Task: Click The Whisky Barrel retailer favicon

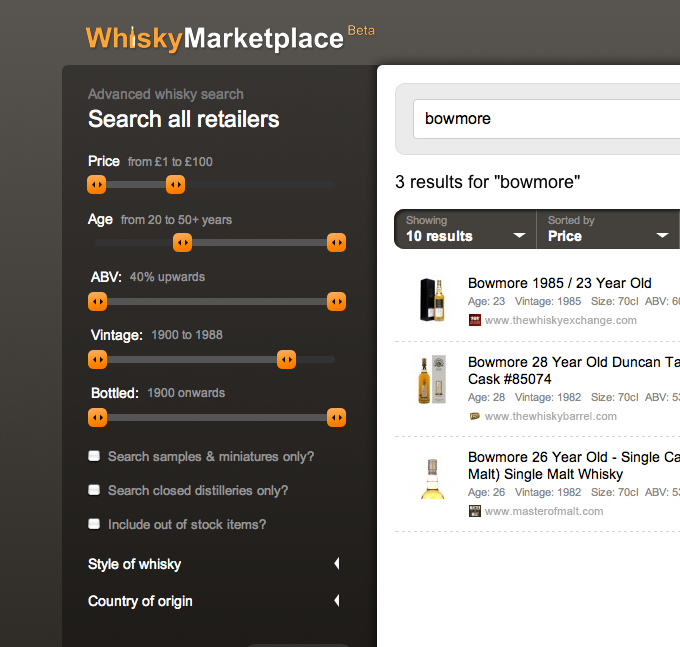Action: pos(475,416)
